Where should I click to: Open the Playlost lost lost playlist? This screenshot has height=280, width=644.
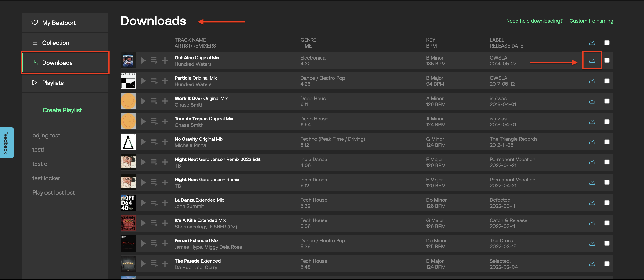53,192
